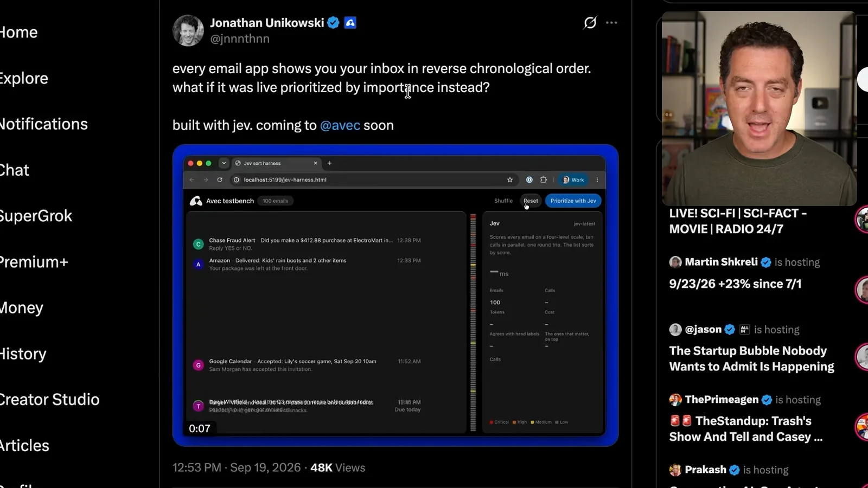Open Money in the sidebar

coord(21,308)
